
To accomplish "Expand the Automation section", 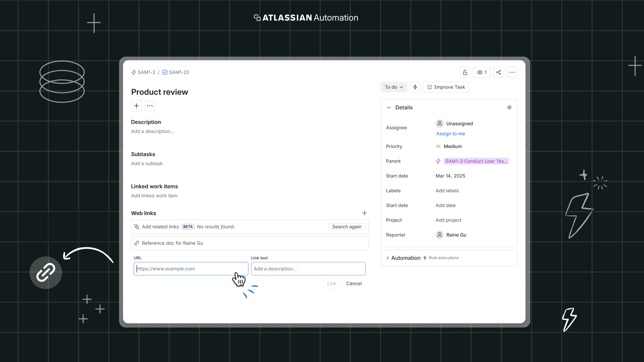I will click(x=387, y=258).
